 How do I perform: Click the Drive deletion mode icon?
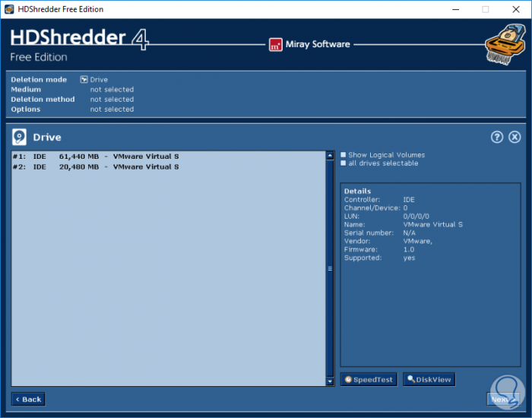tap(84, 79)
